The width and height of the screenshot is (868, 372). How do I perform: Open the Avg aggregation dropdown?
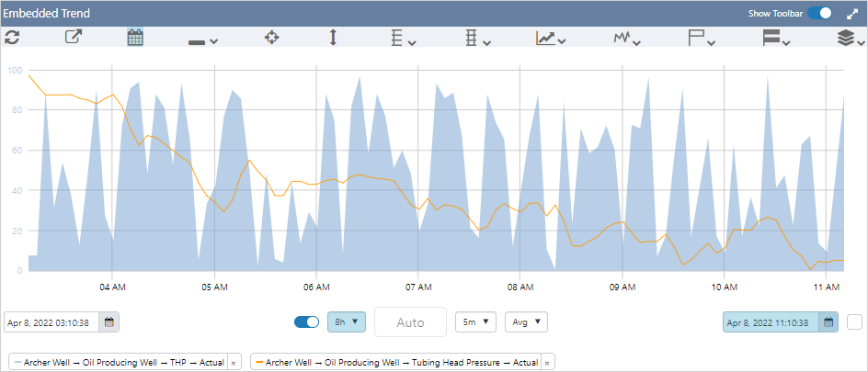[x=526, y=321]
